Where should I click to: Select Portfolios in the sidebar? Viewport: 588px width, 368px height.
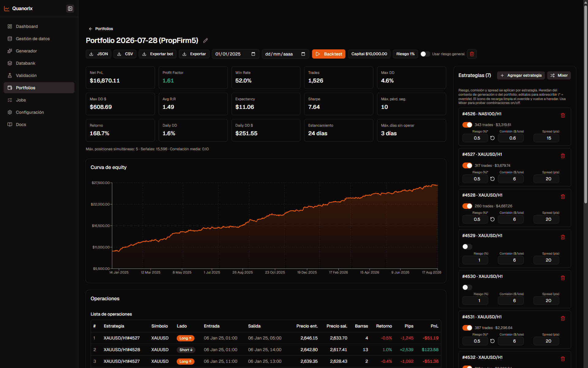[39, 88]
